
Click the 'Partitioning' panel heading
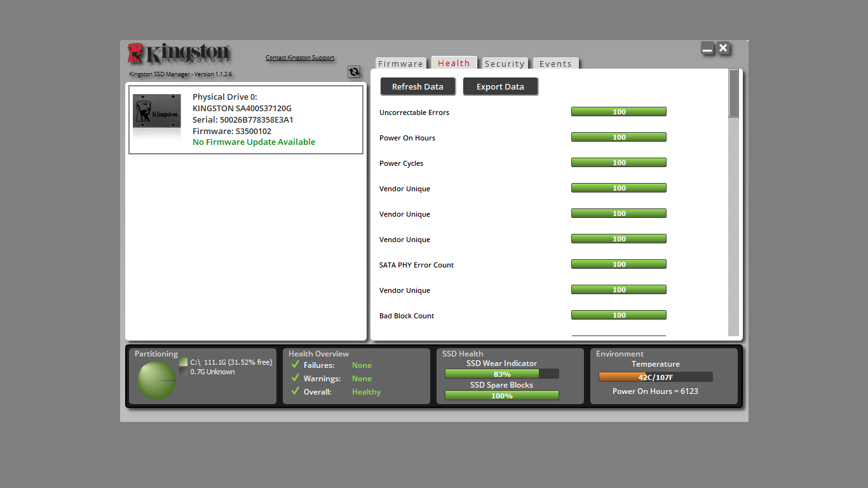[156, 354]
